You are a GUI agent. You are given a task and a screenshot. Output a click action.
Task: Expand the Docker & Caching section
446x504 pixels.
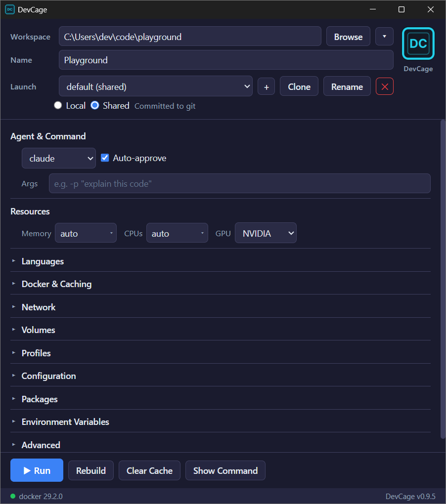coord(56,284)
